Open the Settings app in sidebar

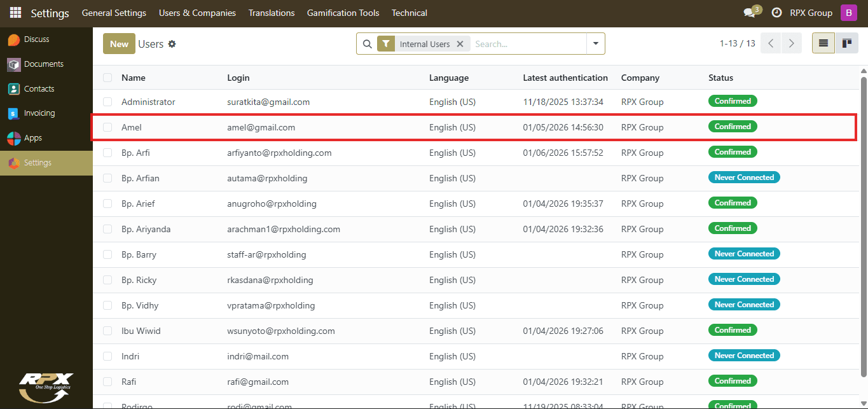(46, 163)
